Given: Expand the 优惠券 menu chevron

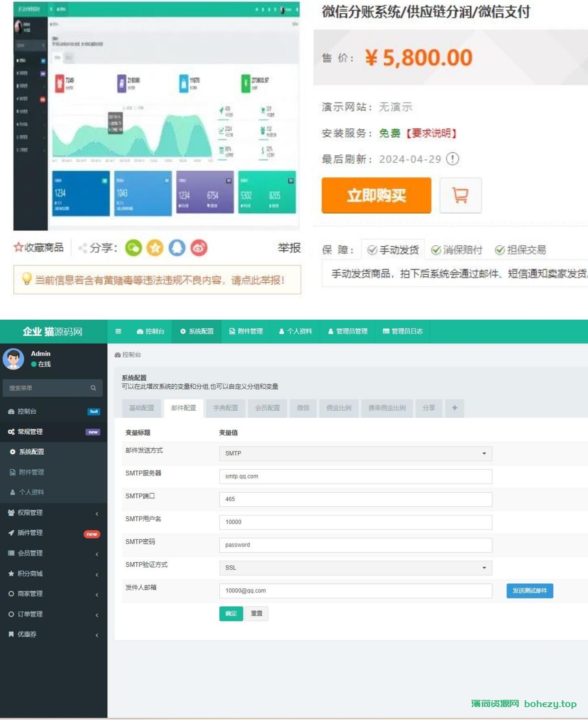Looking at the screenshot, I should coord(97,635).
